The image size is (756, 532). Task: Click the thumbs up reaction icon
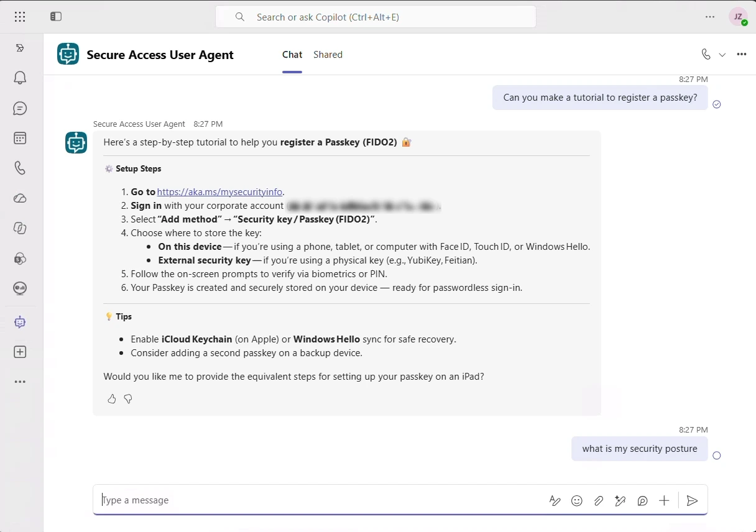pyautogui.click(x=112, y=399)
